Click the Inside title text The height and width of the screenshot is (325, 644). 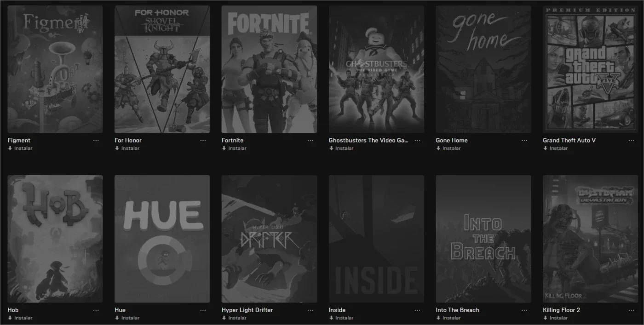337,310
